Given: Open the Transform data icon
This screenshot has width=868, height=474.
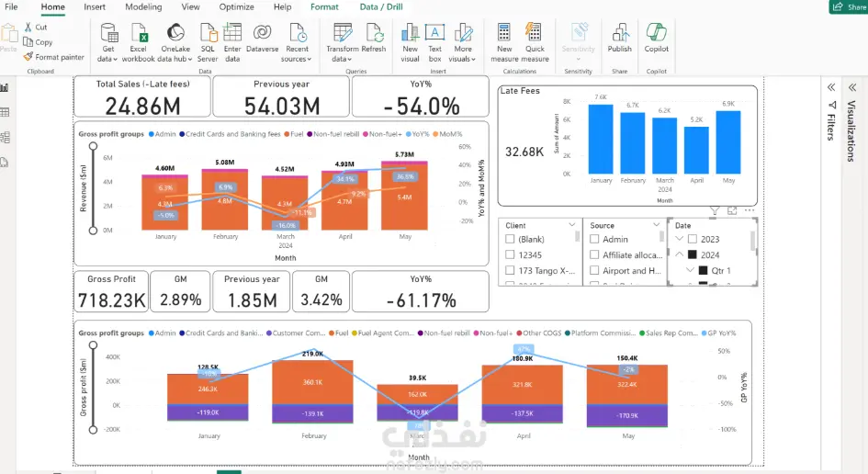Looking at the screenshot, I should pos(343,33).
